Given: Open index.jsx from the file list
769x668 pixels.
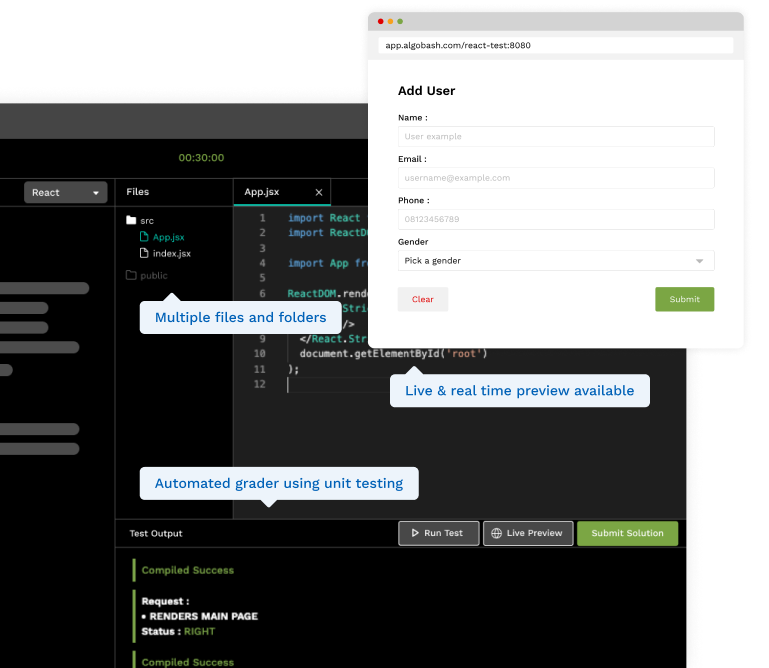Looking at the screenshot, I should [171, 254].
